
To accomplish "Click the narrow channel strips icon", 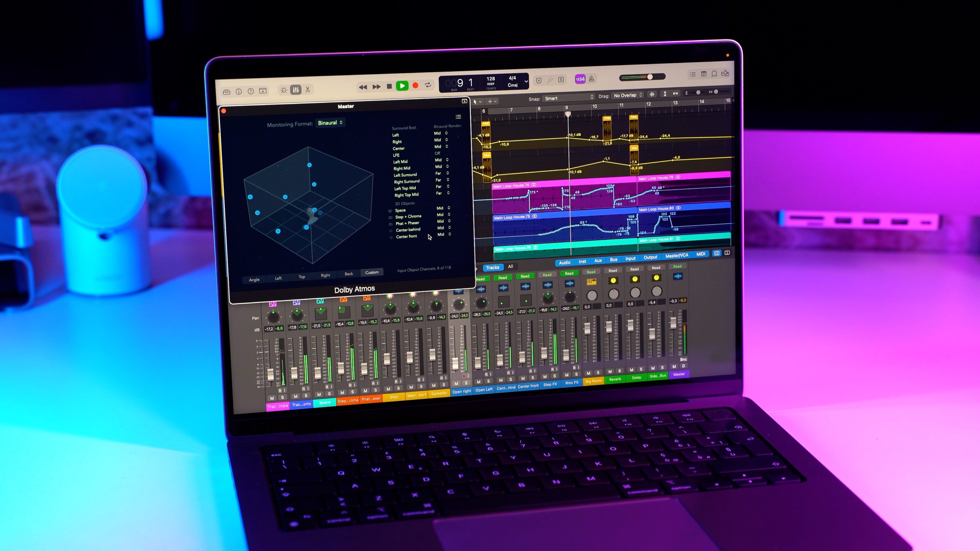I will [717, 253].
